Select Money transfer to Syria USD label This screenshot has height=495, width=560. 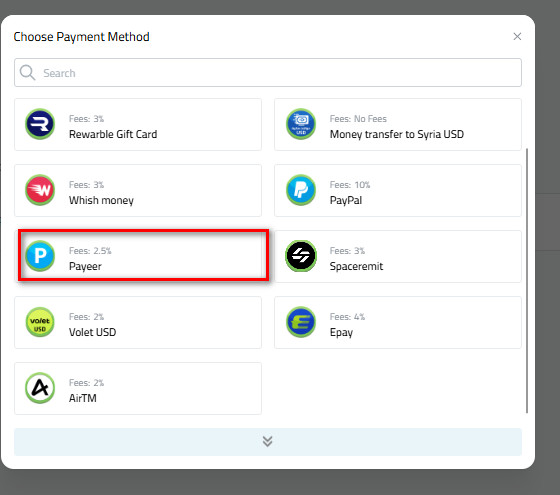pyautogui.click(x=396, y=134)
